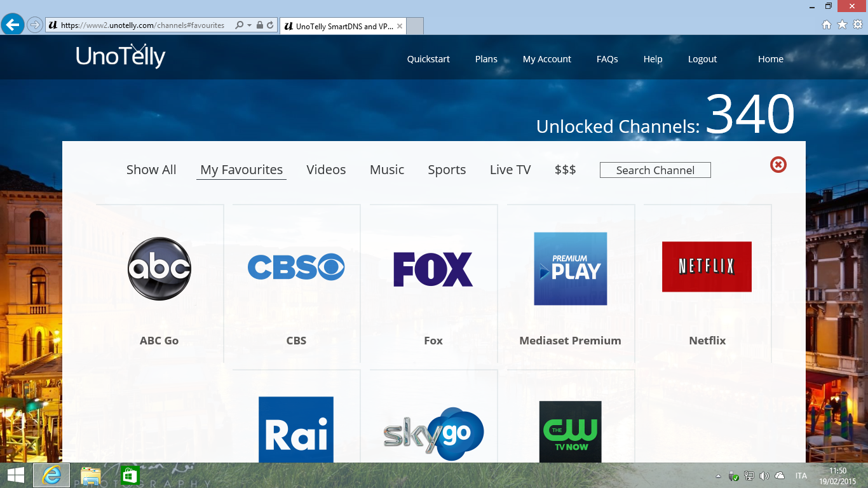Image resolution: width=868 pixels, height=488 pixels.
Task: Open The CW TV Now logo
Action: pos(570,431)
